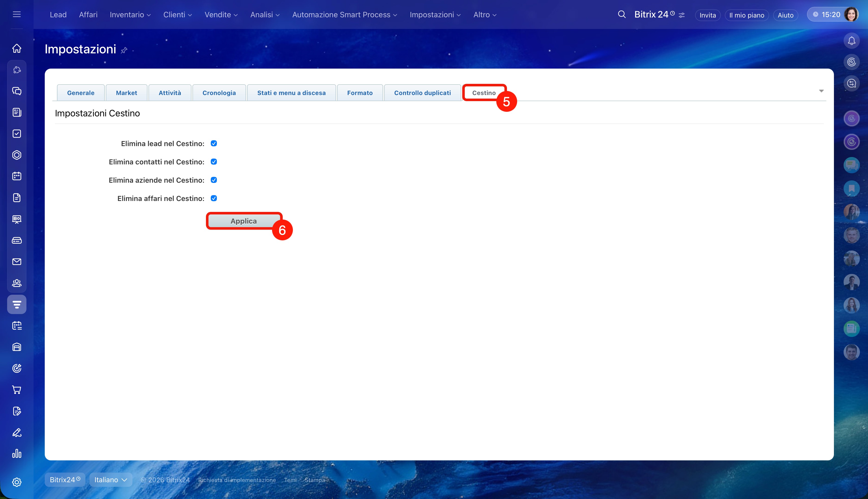The width and height of the screenshot is (868, 499).
Task: Toggle Elimina affari nel Cestino checkbox
Action: [x=214, y=198]
